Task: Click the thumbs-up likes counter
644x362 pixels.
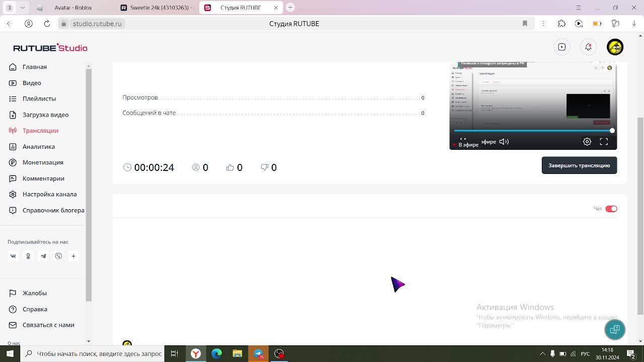Action: click(x=234, y=167)
